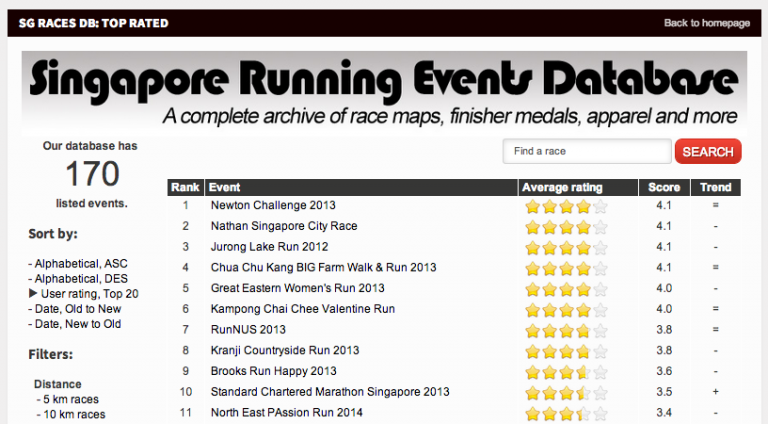
Task: Click the red SEARCH button
Action: [708, 151]
